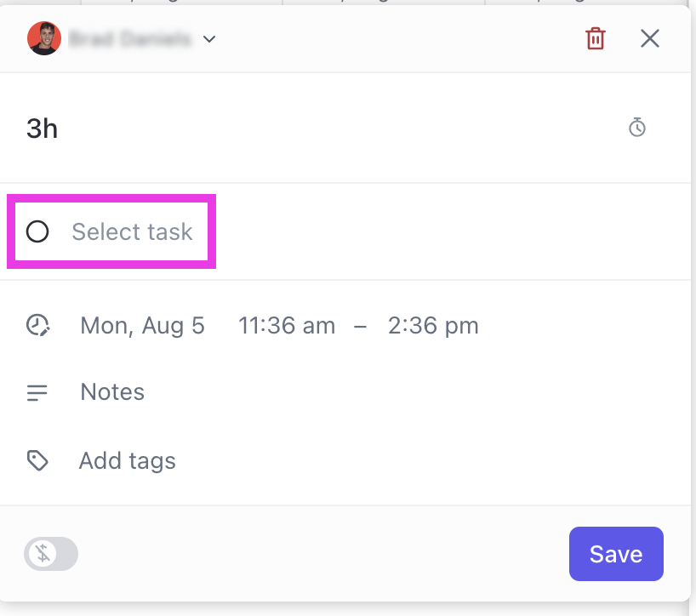Save the time entry
This screenshot has height=616, width=696.
point(615,554)
